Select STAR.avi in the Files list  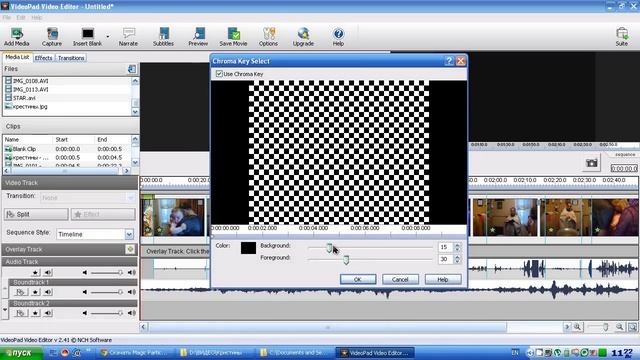pos(24,98)
